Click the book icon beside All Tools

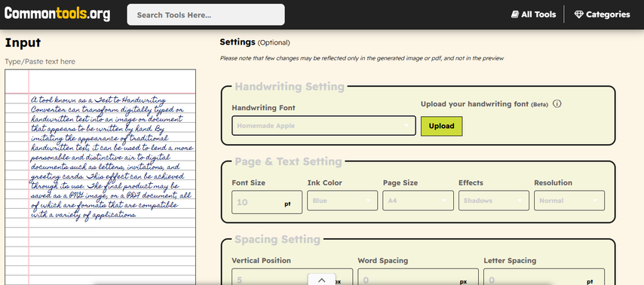point(515,14)
